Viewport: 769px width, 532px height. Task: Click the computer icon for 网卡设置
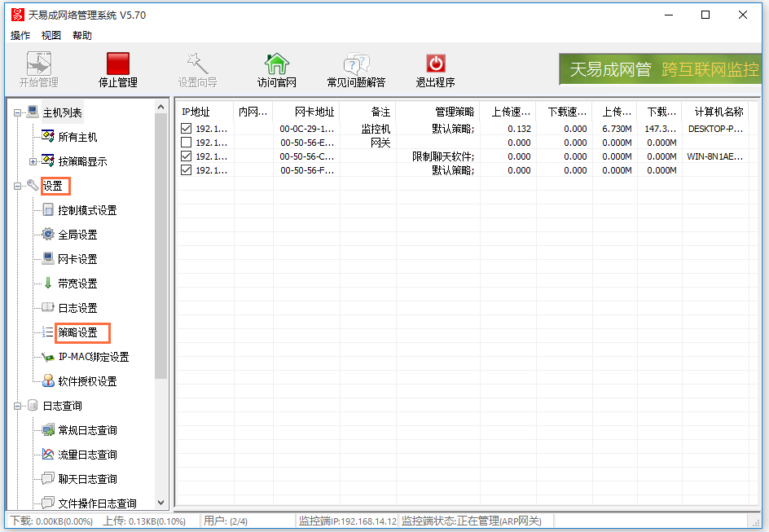click(48, 258)
